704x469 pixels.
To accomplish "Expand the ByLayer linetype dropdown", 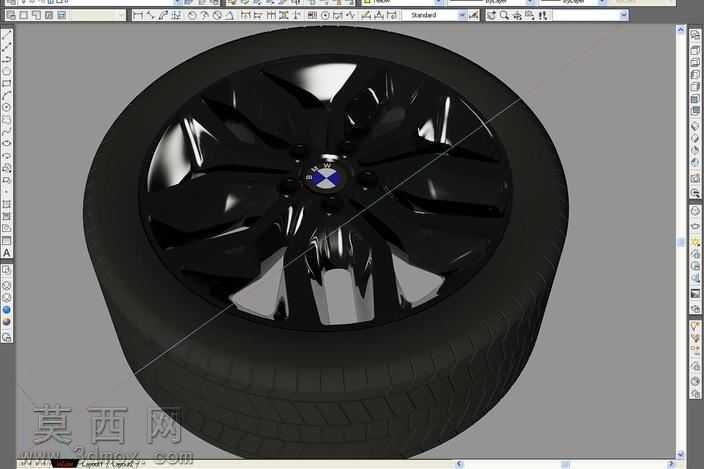I will tap(530, 2).
